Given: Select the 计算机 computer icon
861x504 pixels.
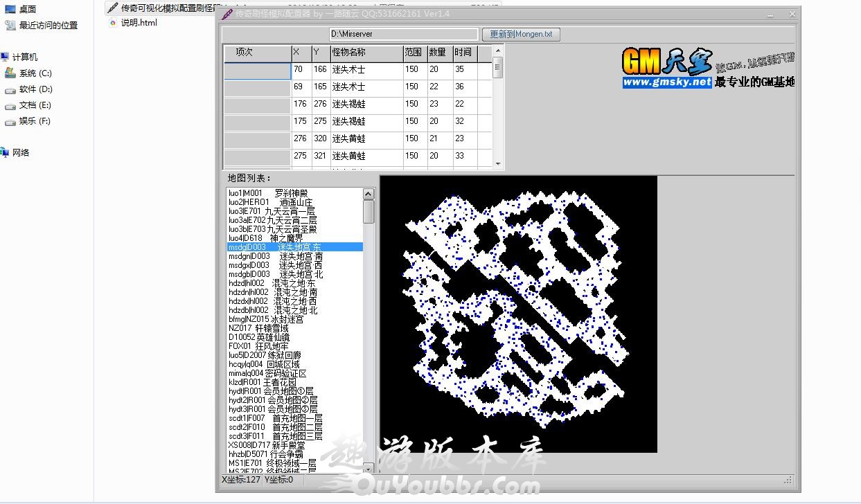Looking at the screenshot, I should coord(6,57).
